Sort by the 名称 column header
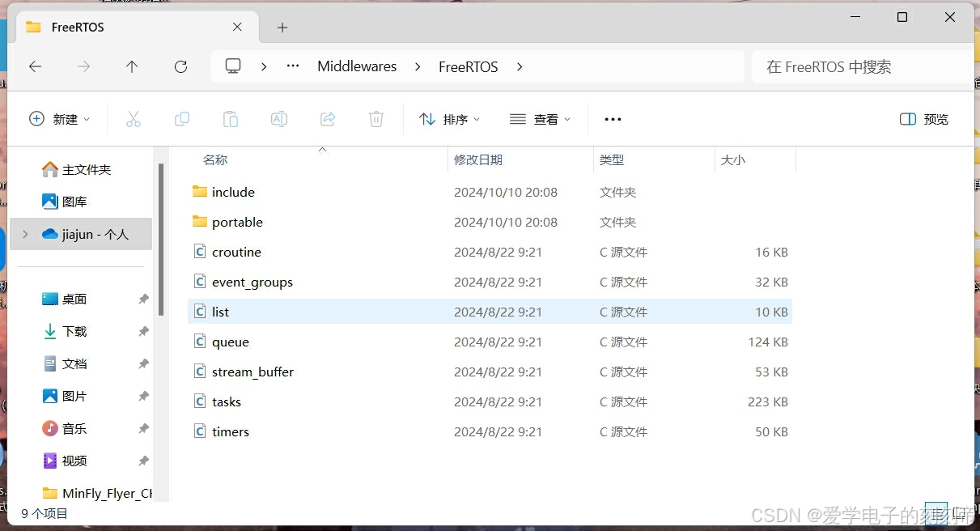 tap(316, 159)
